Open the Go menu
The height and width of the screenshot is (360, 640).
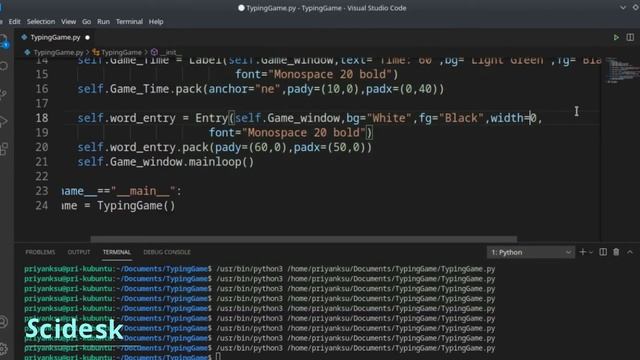click(87, 22)
